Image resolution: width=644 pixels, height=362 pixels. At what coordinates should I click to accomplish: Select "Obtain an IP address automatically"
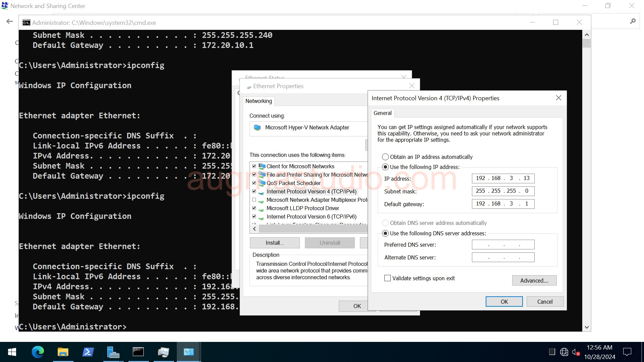pos(385,157)
